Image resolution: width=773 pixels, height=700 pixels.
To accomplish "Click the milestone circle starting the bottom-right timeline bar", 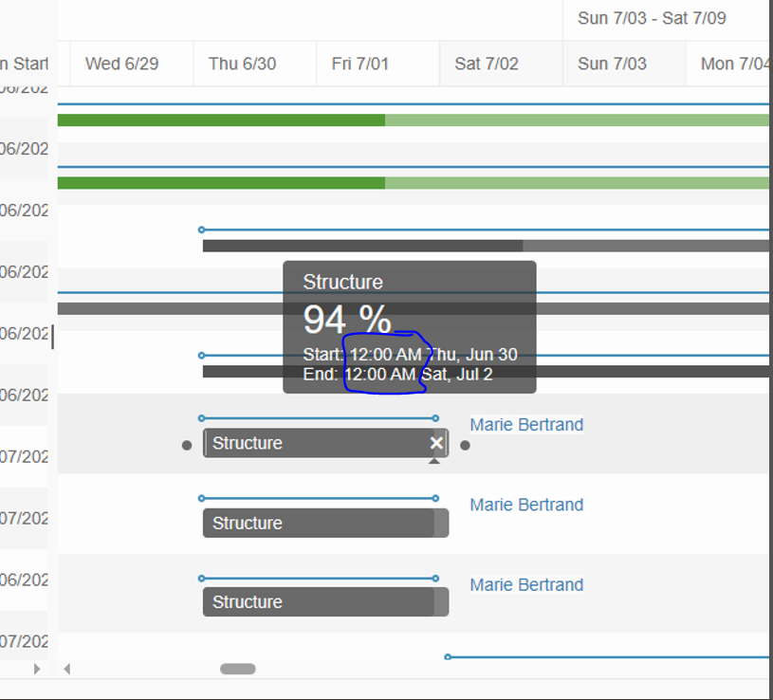I will tap(447, 655).
